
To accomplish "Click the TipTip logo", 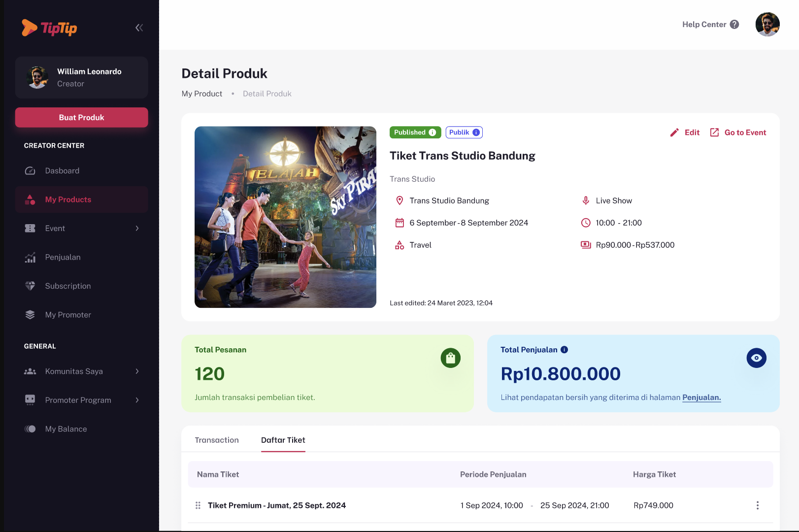I will click(49, 28).
